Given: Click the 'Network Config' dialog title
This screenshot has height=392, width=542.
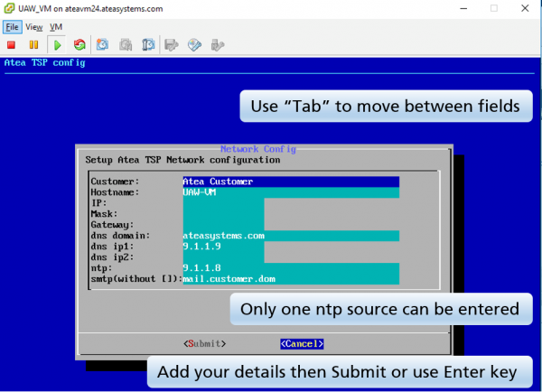Looking at the screenshot, I should pos(258,149).
